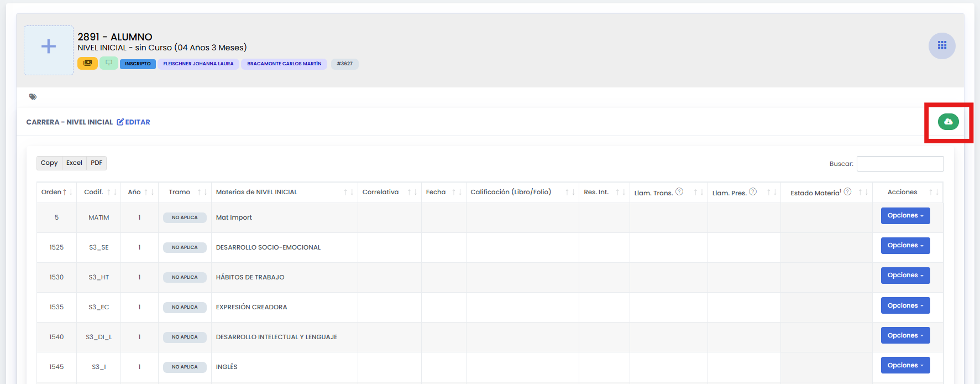Viewport: 980px width, 384px height.
Task: Select the HÁBITOS DE TRABAJO cell
Action: click(x=285, y=277)
